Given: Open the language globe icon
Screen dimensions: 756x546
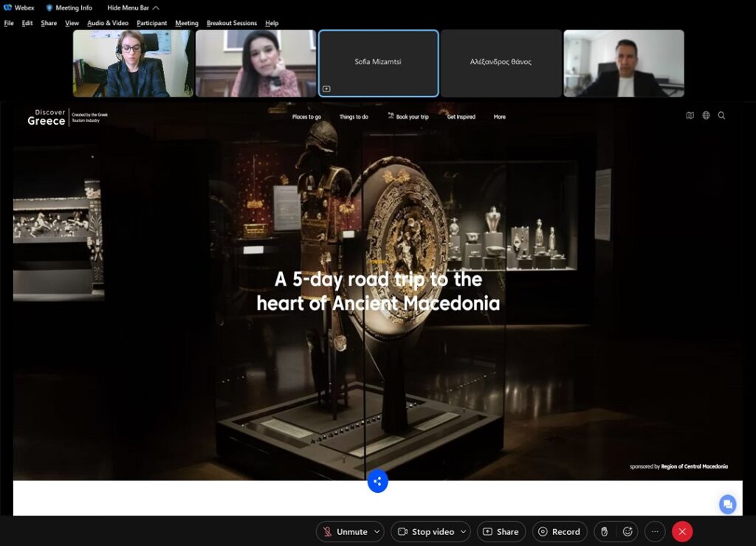Looking at the screenshot, I should click(x=706, y=116).
